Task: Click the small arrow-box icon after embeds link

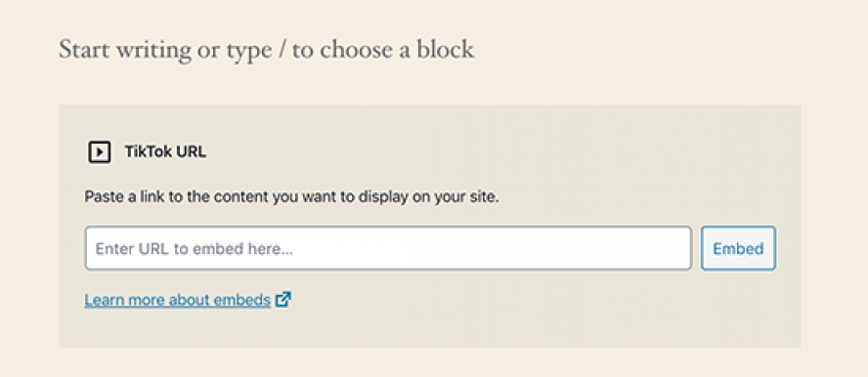Action: (282, 300)
